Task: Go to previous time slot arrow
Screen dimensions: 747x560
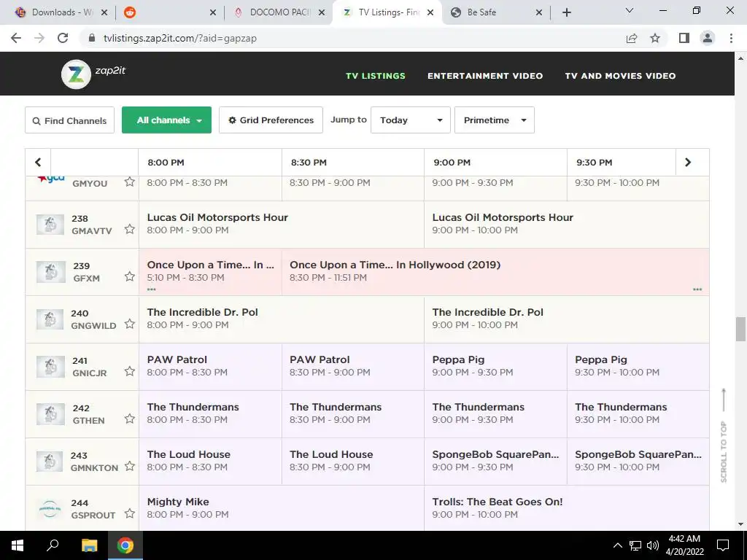Action: click(38, 163)
